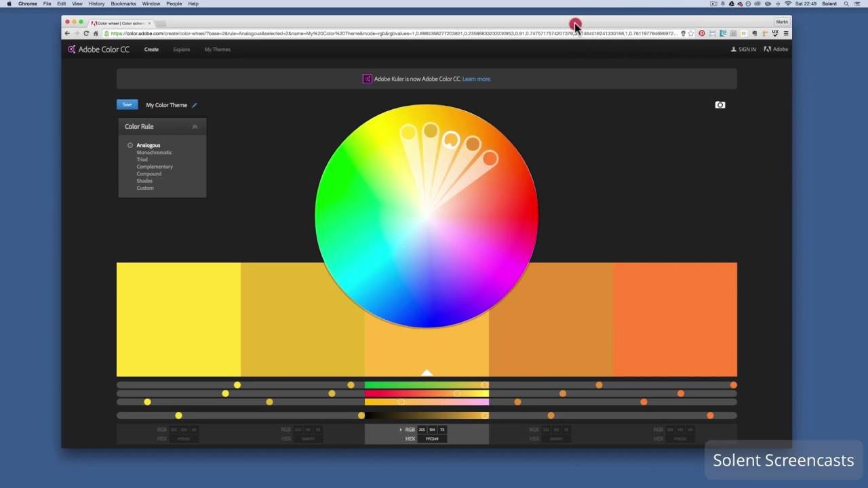Open the History menu in the menu bar
The width and height of the screenshot is (868, 488).
[x=96, y=4]
